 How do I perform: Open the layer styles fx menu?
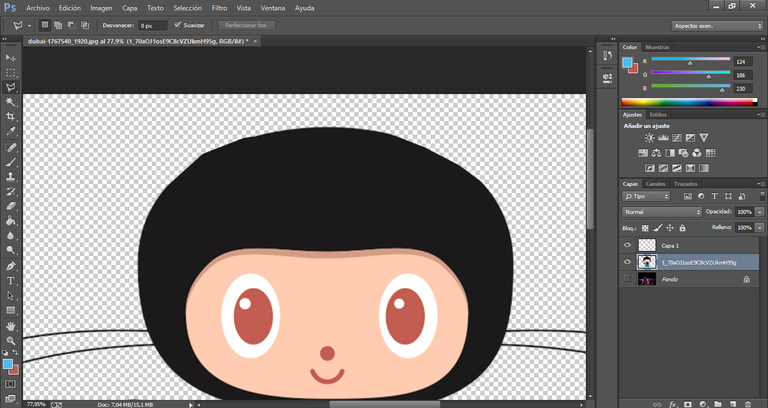tap(673, 403)
